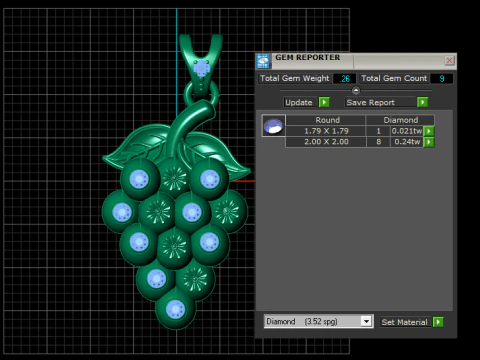The width and height of the screenshot is (480, 360).
Task: Select the bottom-most grape gem
Action: click(x=175, y=309)
